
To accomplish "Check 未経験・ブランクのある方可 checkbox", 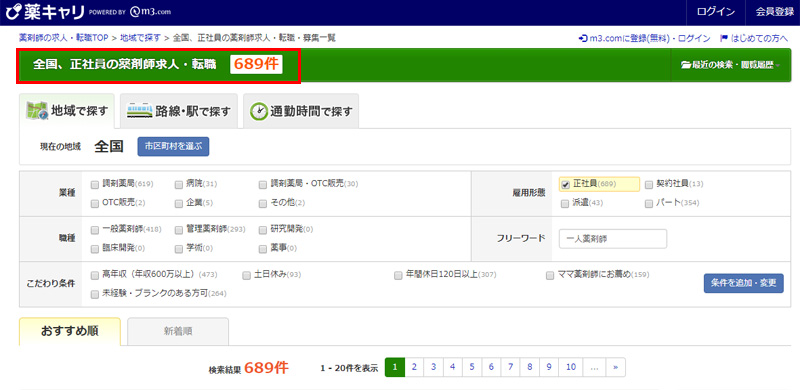I will tap(94, 294).
